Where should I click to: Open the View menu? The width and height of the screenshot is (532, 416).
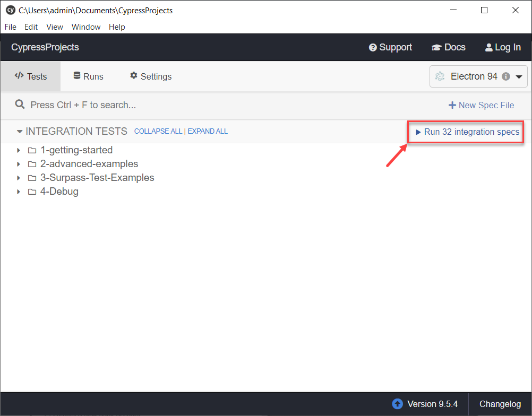55,27
